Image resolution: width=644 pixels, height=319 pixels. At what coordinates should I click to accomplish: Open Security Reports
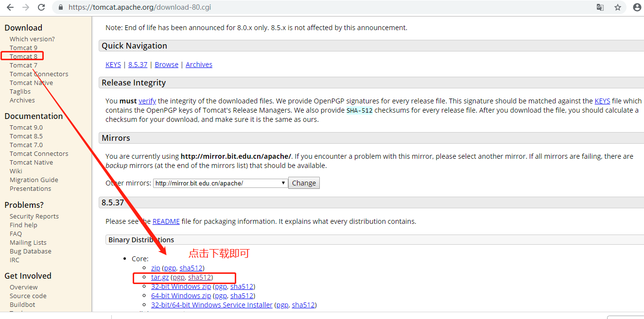(x=34, y=216)
